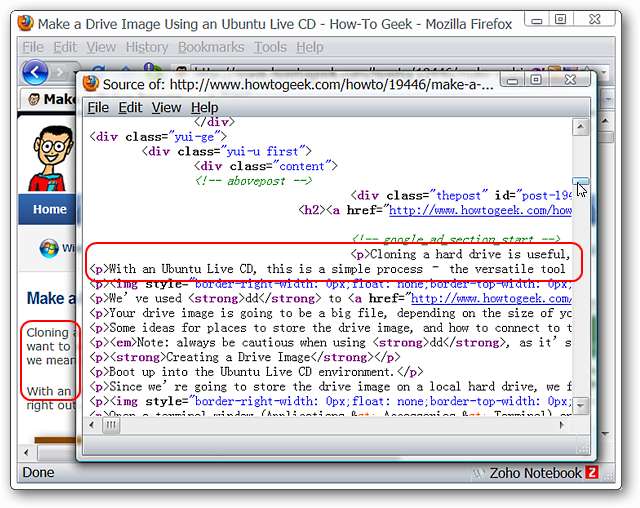
Task: Maximize the page source viewer window
Action: [x=537, y=80]
